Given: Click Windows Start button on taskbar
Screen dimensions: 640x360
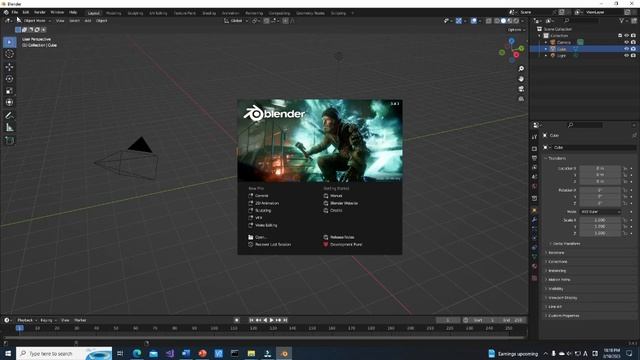Looking at the screenshot, I should (x=8, y=353).
